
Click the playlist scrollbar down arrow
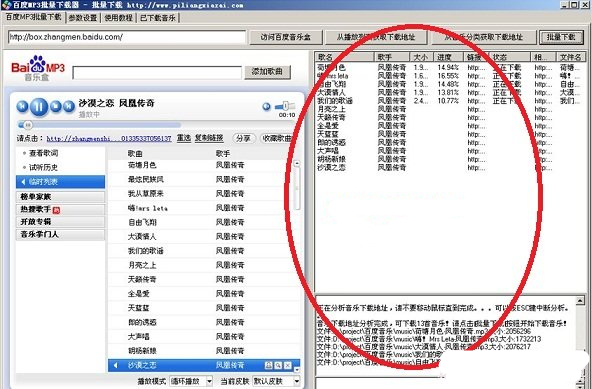tap(297, 370)
